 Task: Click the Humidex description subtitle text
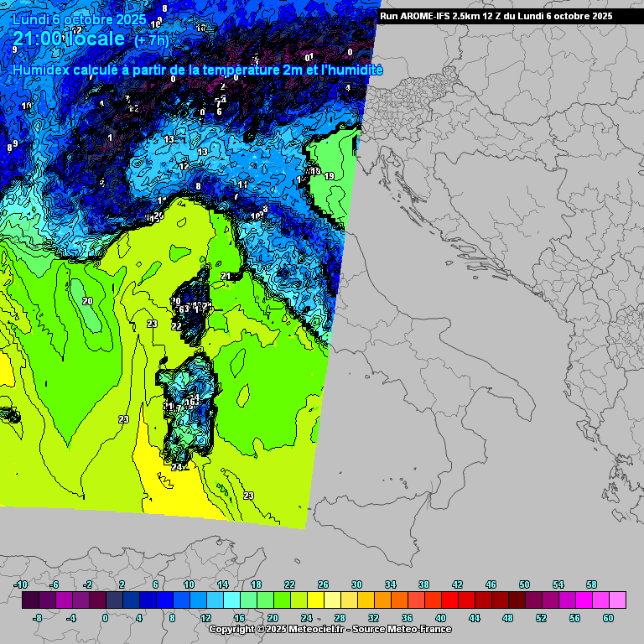(198, 71)
